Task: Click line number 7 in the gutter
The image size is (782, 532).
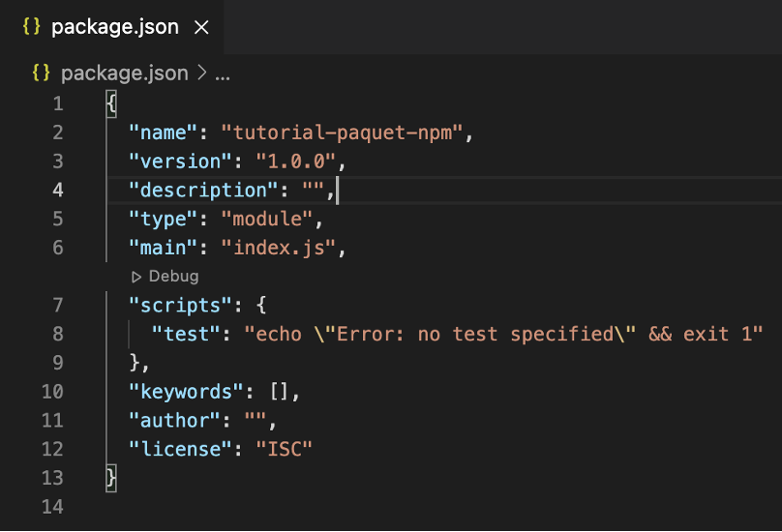Action: tap(58, 305)
